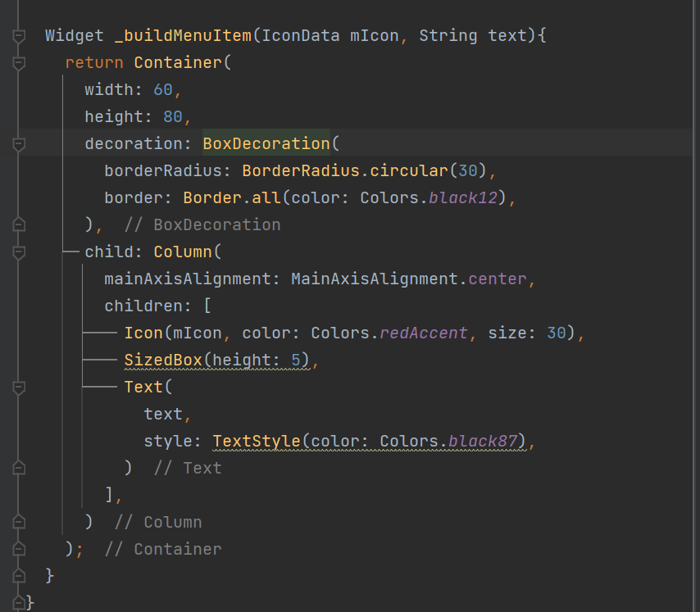Click the decoration: property name
Image resolution: width=700 pixels, height=612 pixels.
pos(139,143)
